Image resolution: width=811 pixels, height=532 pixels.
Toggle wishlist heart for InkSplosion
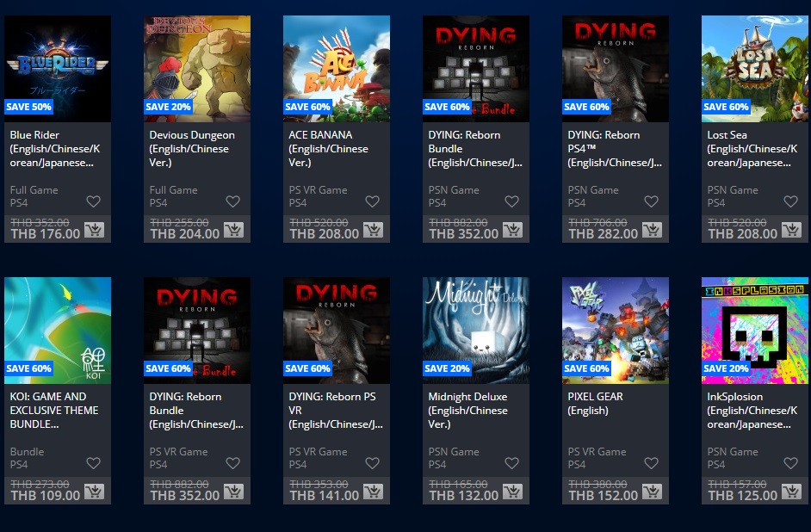[x=791, y=463]
